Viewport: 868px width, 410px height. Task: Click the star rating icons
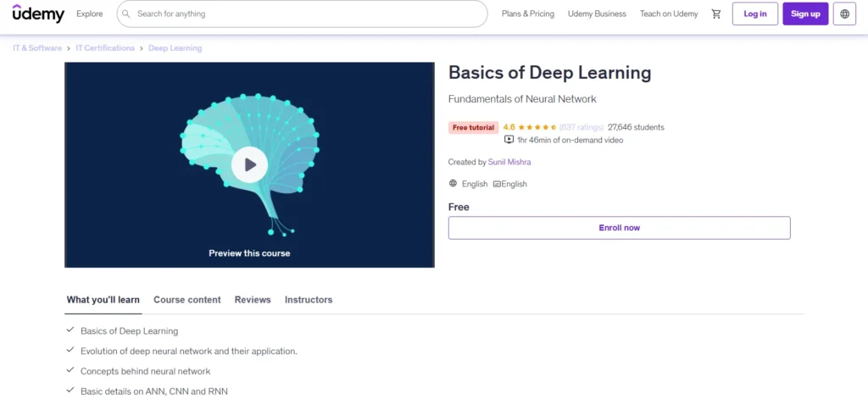pos(537,127)
